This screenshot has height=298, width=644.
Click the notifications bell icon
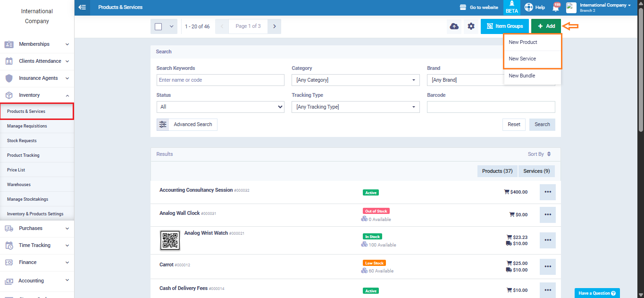click(556, 8)
